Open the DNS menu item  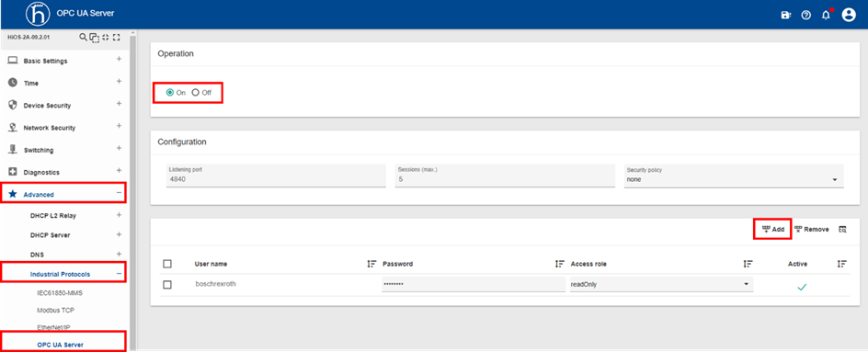[x=37, y=255]
